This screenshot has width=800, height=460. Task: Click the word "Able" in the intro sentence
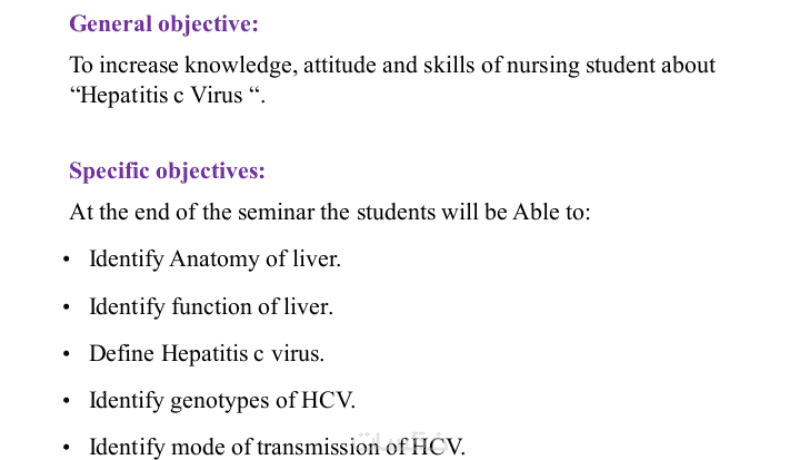tap(532, 213)
